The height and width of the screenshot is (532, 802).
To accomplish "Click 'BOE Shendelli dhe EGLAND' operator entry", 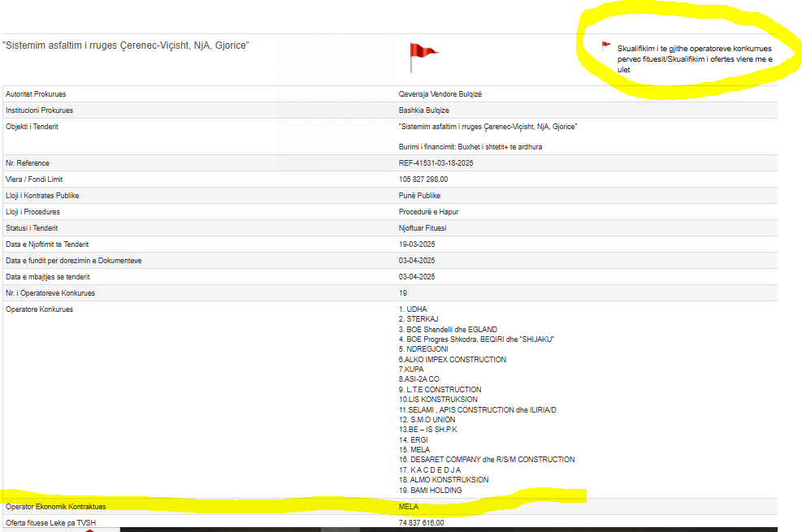I will click(448, 330).
